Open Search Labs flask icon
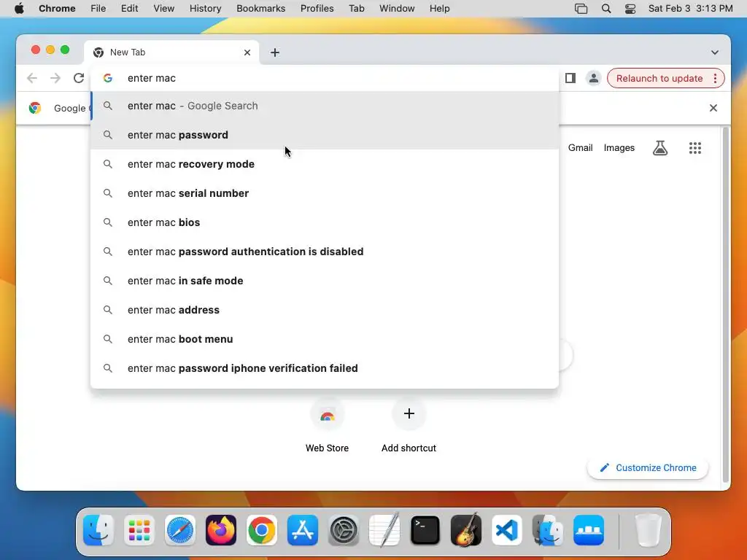Viewport: 747px width, 560px height. [659, 148]
